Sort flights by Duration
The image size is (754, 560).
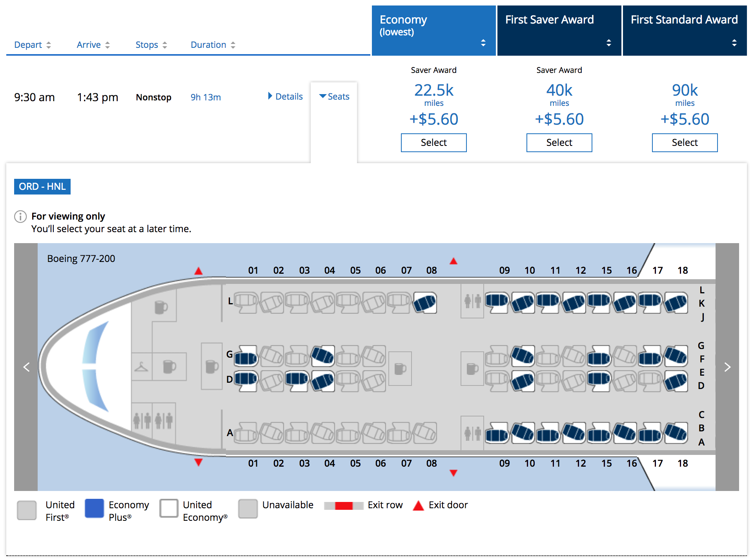(213, 45)
